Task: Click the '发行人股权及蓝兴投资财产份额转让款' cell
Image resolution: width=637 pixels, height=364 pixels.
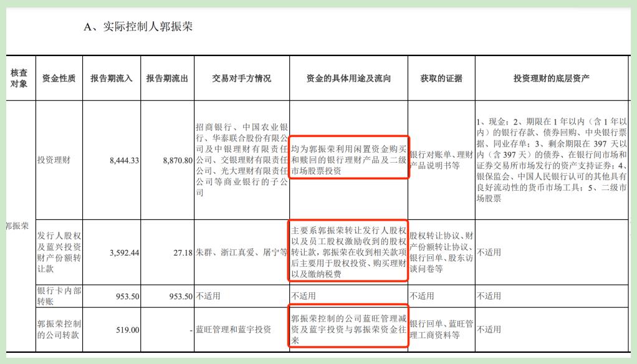Action: click(x=59, y=252)
